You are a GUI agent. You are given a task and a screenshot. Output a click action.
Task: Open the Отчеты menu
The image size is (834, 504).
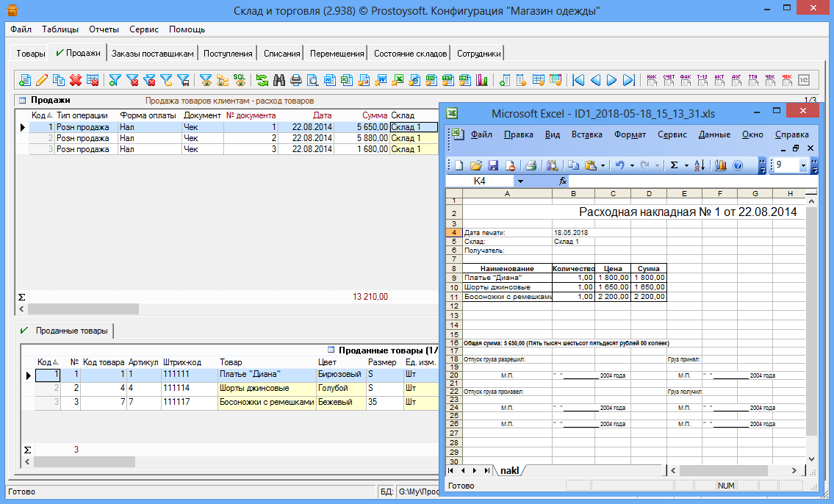(x=104, y=29)
